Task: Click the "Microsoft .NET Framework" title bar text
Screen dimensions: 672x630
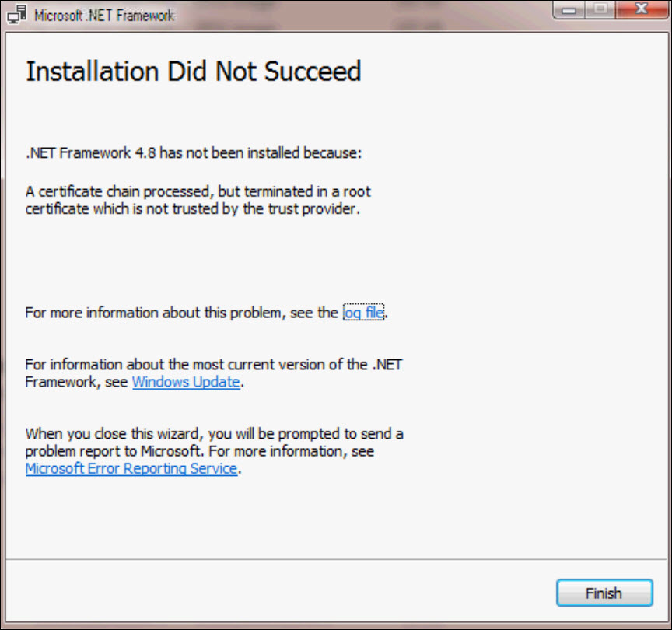Action: pyautogui.click(x=104, y=16)
